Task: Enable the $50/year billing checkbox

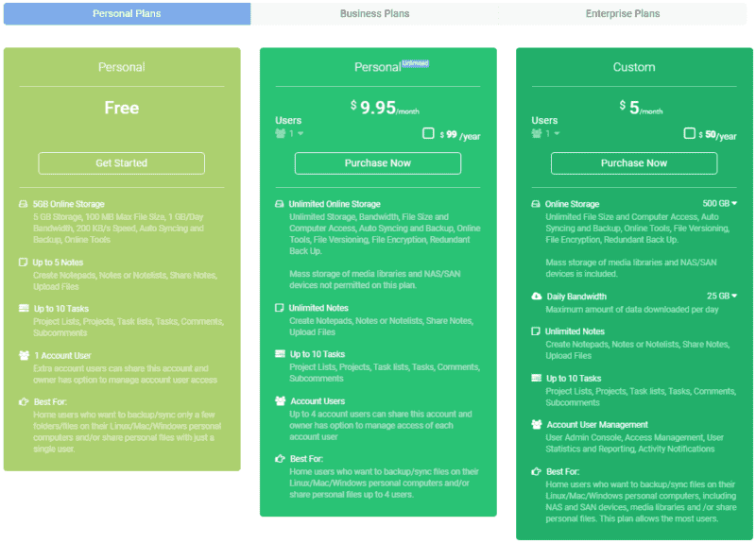Action: point(689,134)
